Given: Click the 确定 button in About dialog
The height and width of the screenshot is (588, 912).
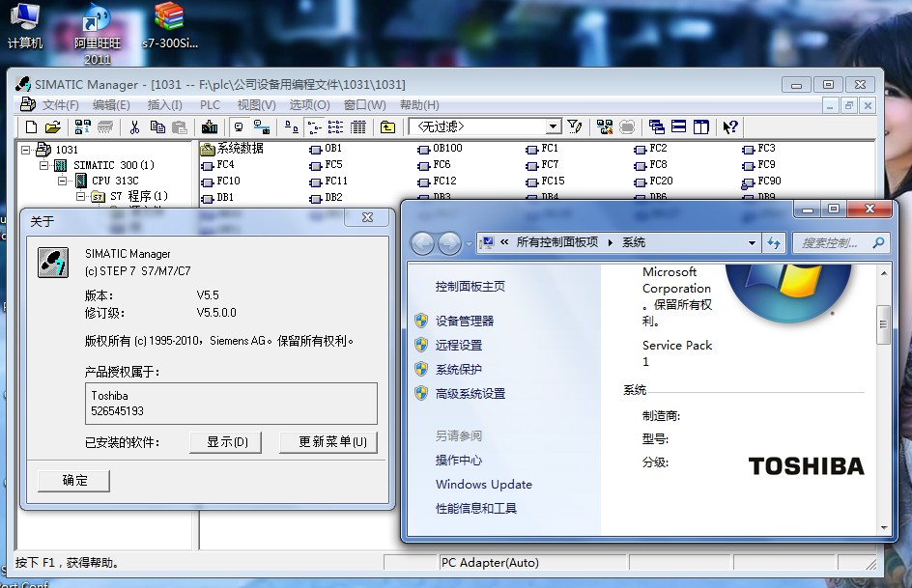Looking at the screenshot, I should tap(74, 481).
